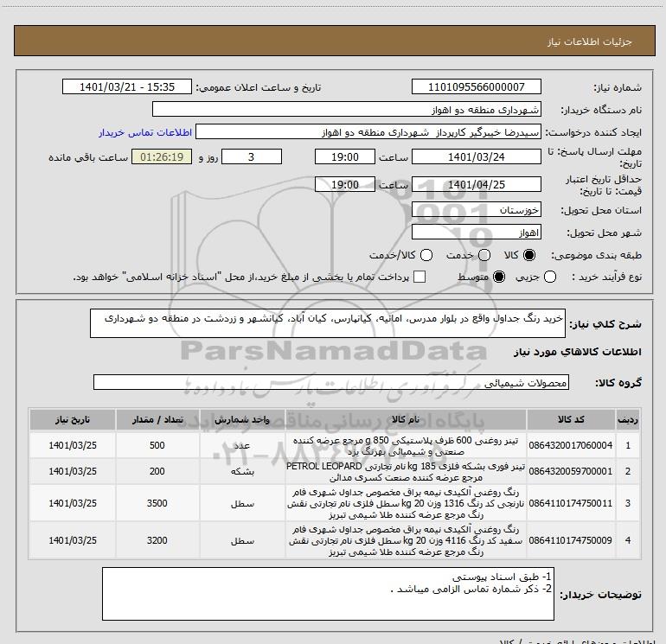This screenshot has height=644, width=666.
Task: Click the remaining time field 01:26:19
Action: 162,156
